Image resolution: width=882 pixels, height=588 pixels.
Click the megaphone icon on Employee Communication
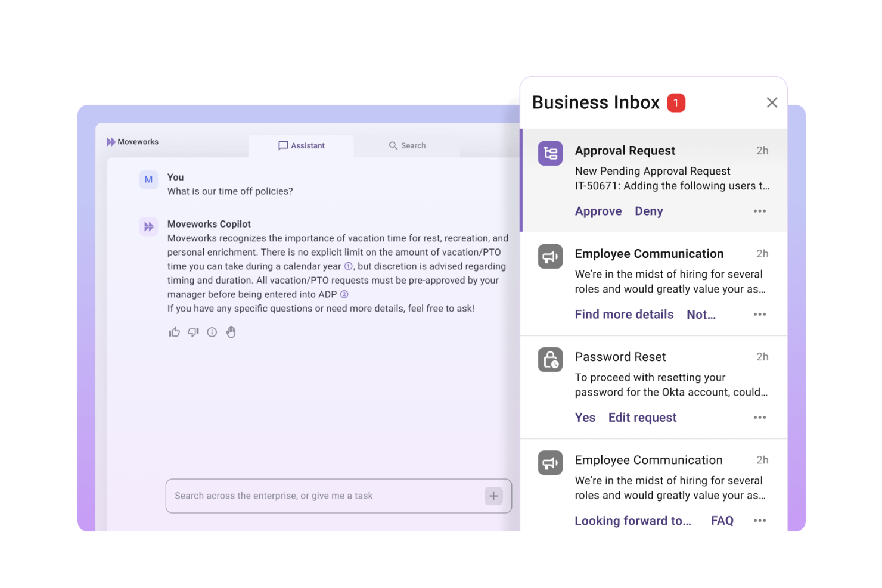[x=549, y=256]
